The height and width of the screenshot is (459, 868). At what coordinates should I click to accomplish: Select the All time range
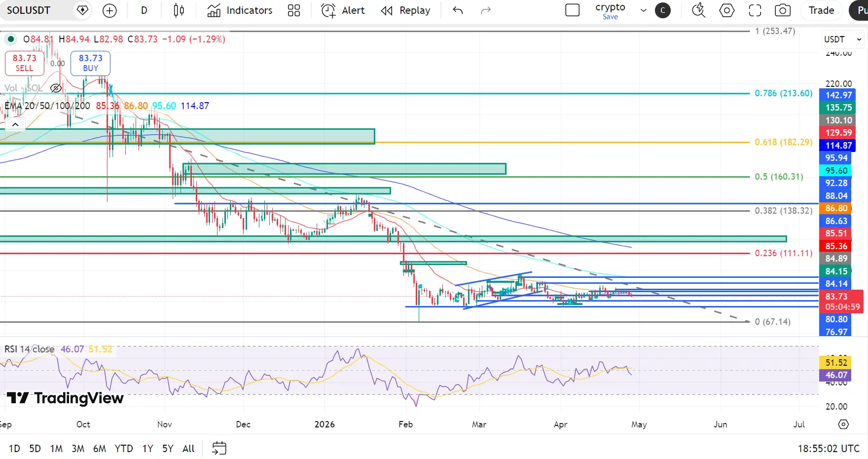point(188,449)
